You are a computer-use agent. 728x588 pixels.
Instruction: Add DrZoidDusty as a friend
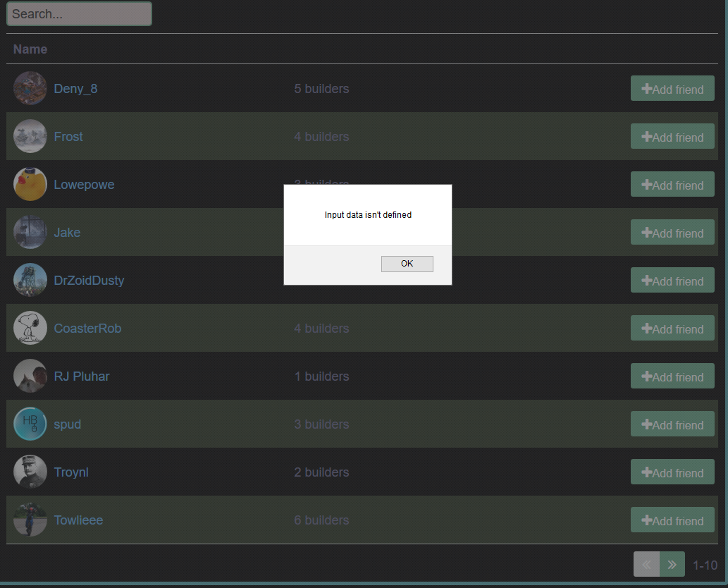672,280
